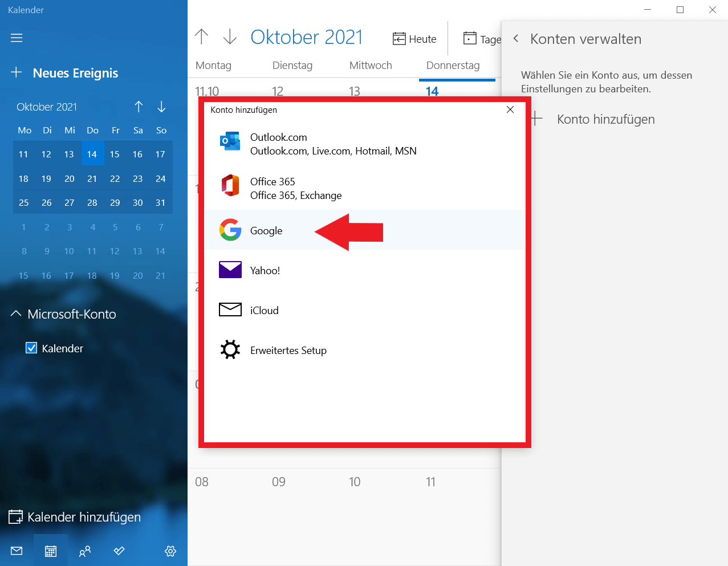
Task: Click Kalender hinzufügen
Action: [75, 517]
